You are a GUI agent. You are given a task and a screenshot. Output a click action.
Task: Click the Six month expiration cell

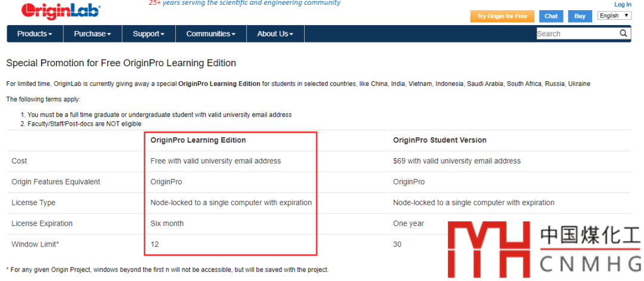click(x=167, y=224)
